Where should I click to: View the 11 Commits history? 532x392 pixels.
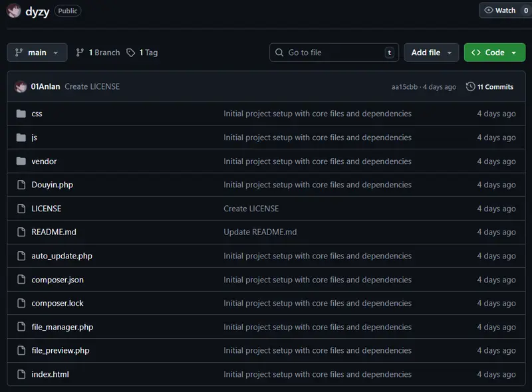pos(495,87)
